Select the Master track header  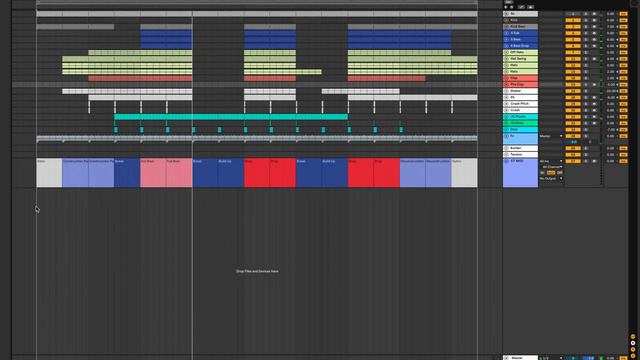click(520, 358)
